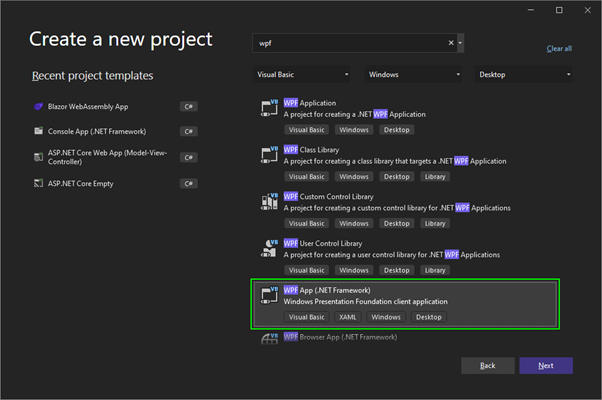Open the Visual Basic language filter dropdown
This screenshot has width=602, height=400.
click(x=302, y=74)
